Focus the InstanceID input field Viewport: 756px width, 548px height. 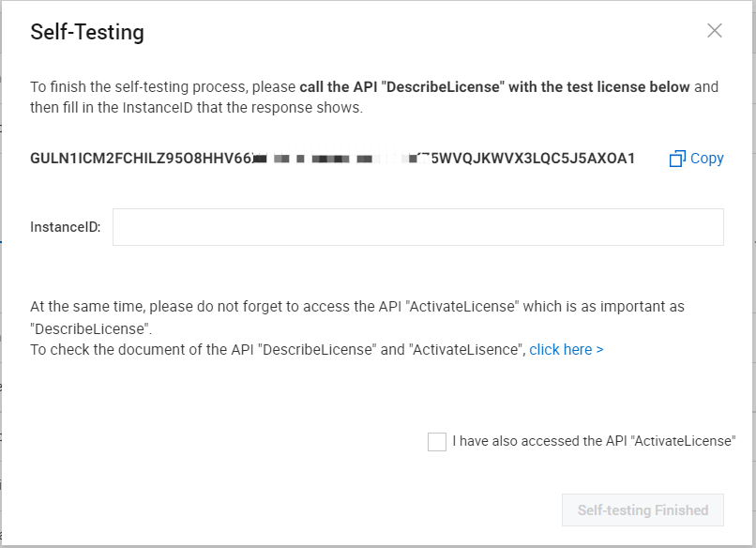tap(417, 227)
